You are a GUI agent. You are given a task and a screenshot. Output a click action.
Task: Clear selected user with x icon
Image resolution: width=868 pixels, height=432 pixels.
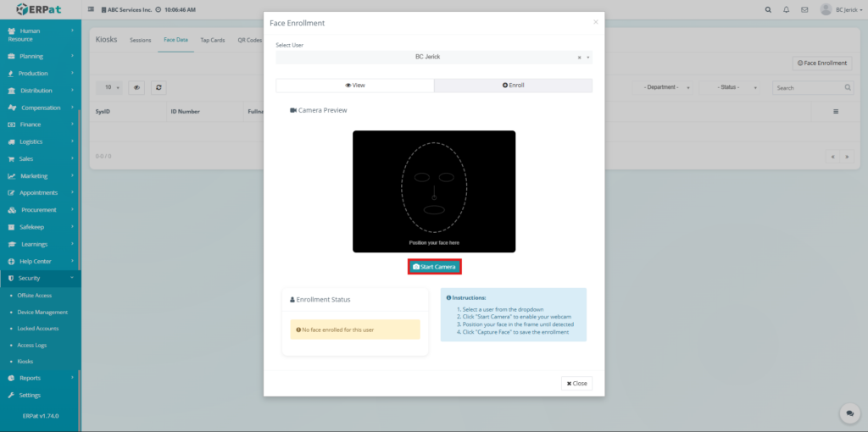(x=579, y=57)
